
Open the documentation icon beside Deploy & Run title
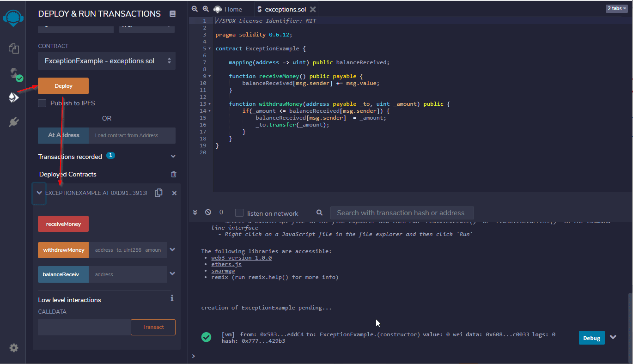[172, 14]
